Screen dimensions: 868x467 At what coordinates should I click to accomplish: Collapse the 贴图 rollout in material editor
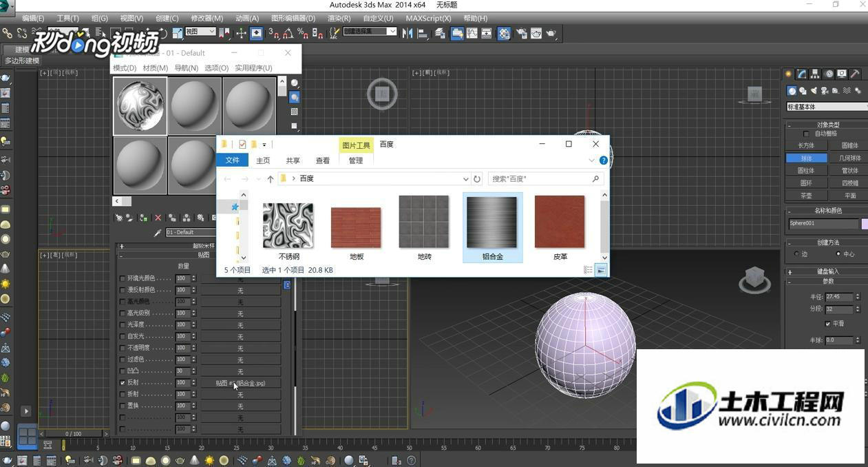pos(204,255)
